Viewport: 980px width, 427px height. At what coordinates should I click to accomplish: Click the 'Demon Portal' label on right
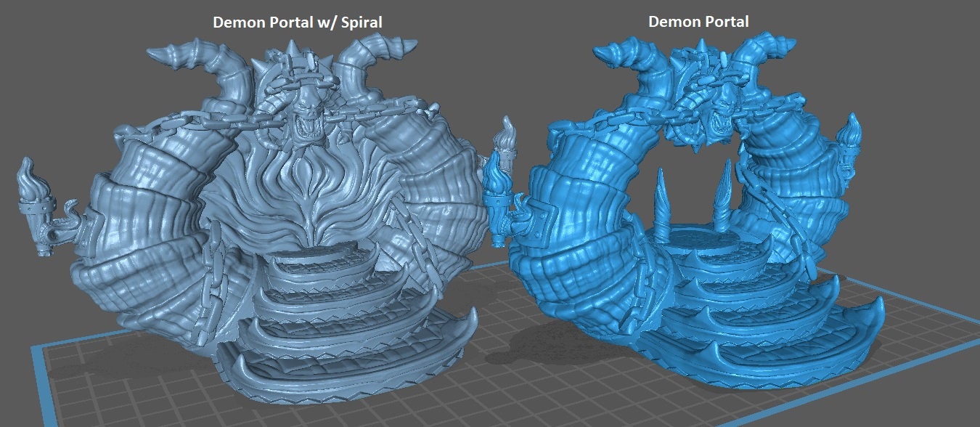(698, 22)
